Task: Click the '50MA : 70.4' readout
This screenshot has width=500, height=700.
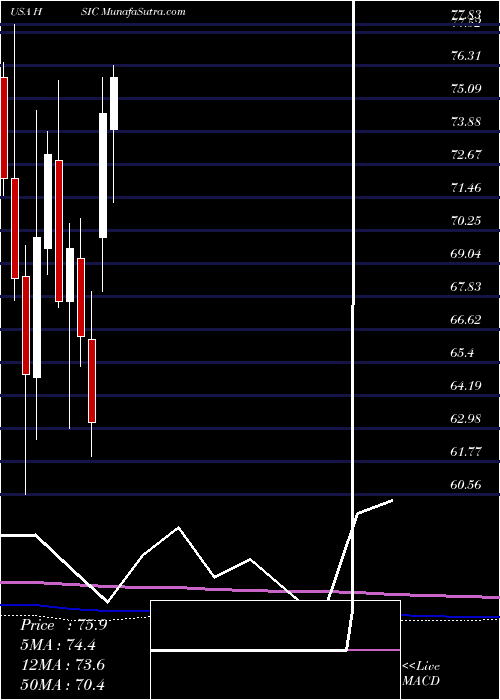Action: click(62, 684)
